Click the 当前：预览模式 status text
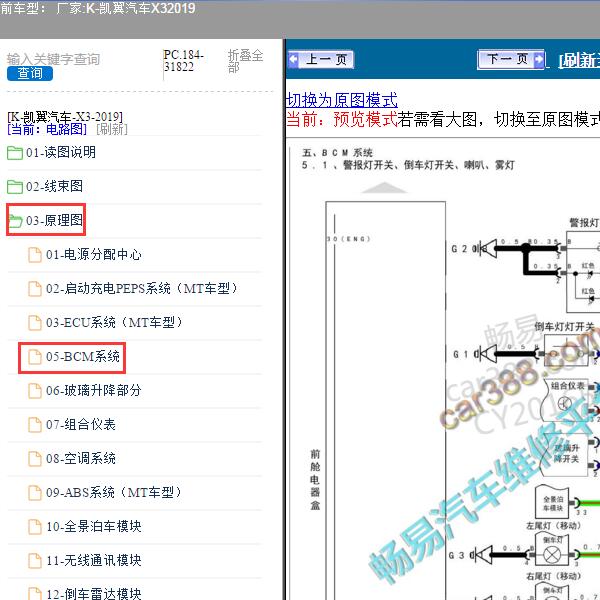This screenshot has height=600, width=600. [x=342, y=120]
